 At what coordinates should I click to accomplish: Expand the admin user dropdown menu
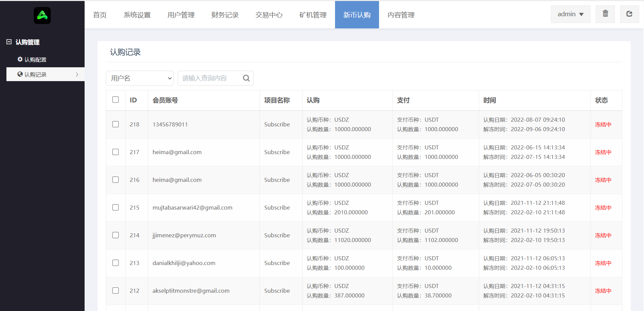coord(570,14)
